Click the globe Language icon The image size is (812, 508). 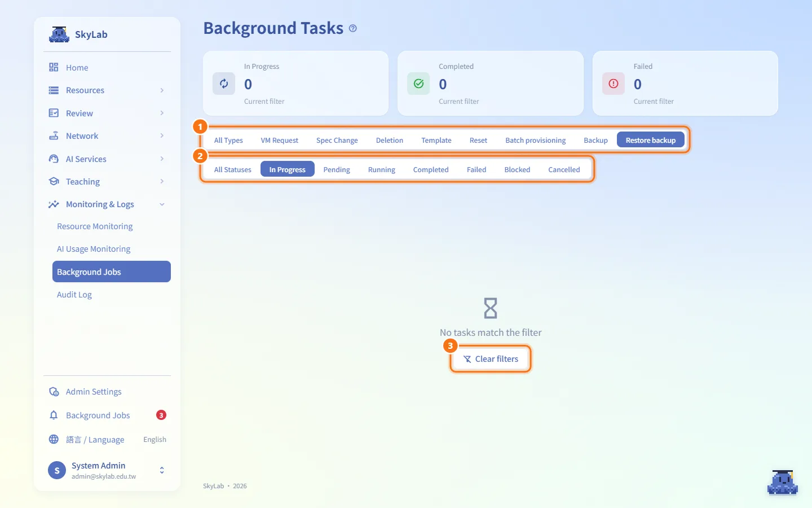tap(54, 439)
